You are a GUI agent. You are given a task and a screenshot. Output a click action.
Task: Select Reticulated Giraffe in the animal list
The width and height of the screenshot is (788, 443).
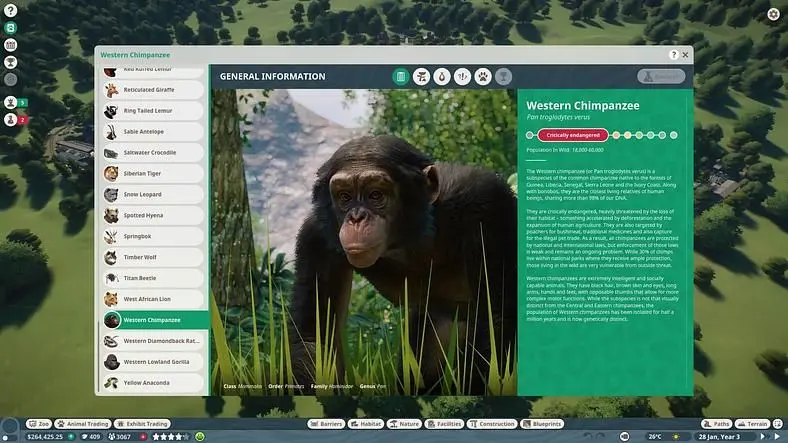(x=153, y=89)
